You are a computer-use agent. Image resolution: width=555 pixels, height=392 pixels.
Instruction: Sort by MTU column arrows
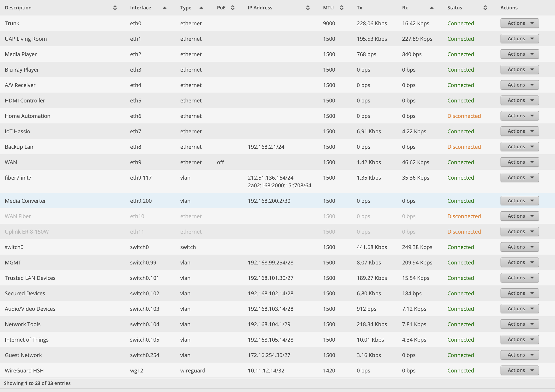tap(341, 8)
